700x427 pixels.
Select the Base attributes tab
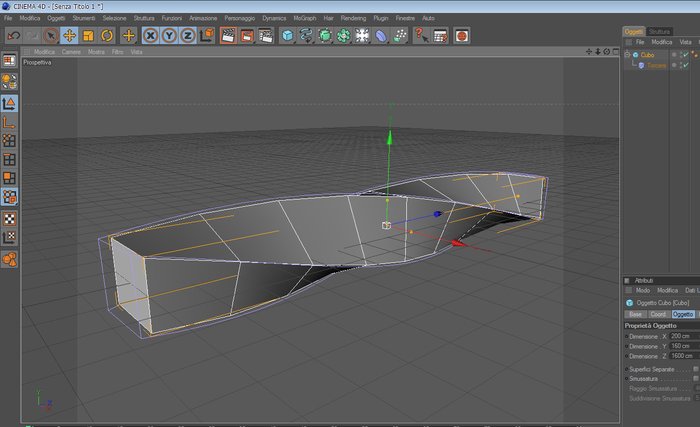point(636,314)
